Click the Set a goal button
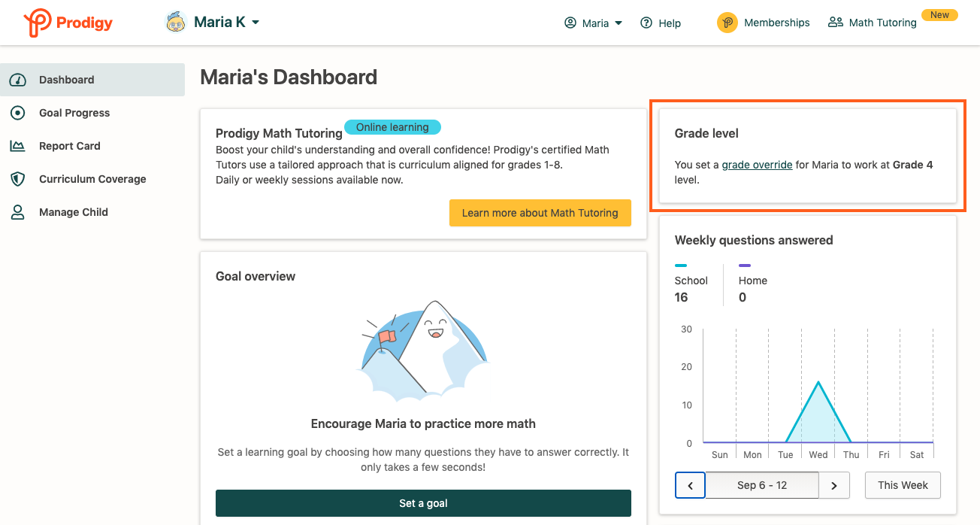The height and width of the screenshot is (525, 980). pyautogui.click(x=423, y=503)
